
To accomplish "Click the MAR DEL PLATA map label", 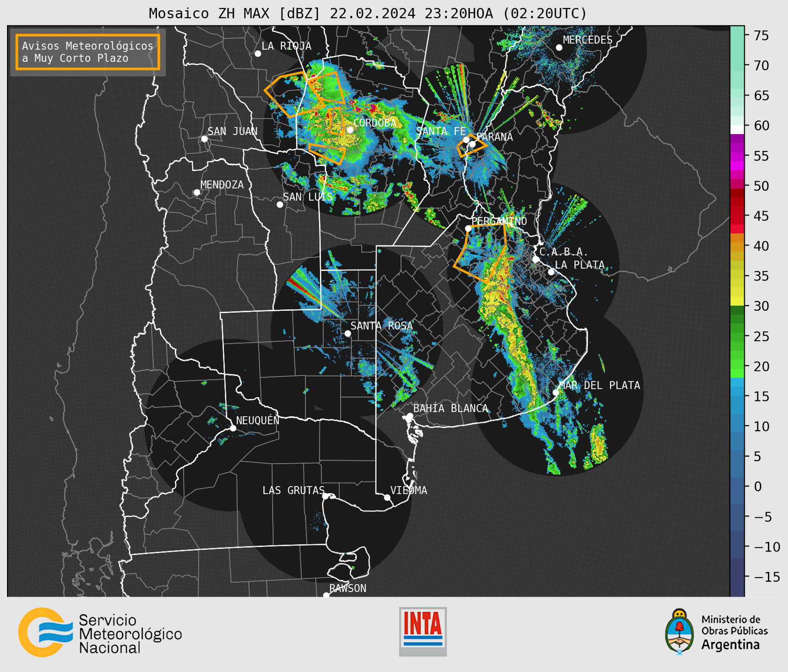I will 600,386.
